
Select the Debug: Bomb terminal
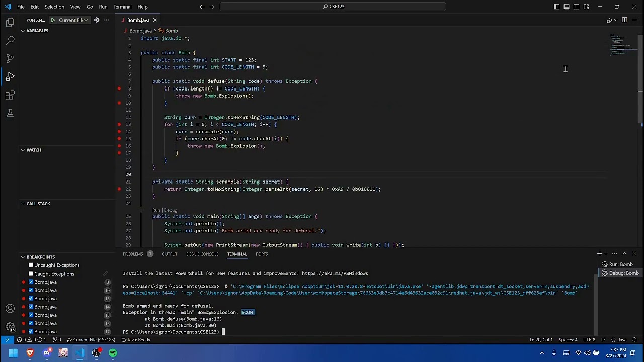pyautogui.click(x=620, y=273)
